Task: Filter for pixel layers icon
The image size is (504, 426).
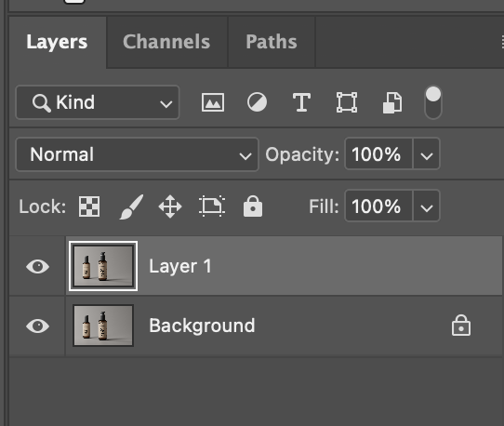Action: coord(213,102)
